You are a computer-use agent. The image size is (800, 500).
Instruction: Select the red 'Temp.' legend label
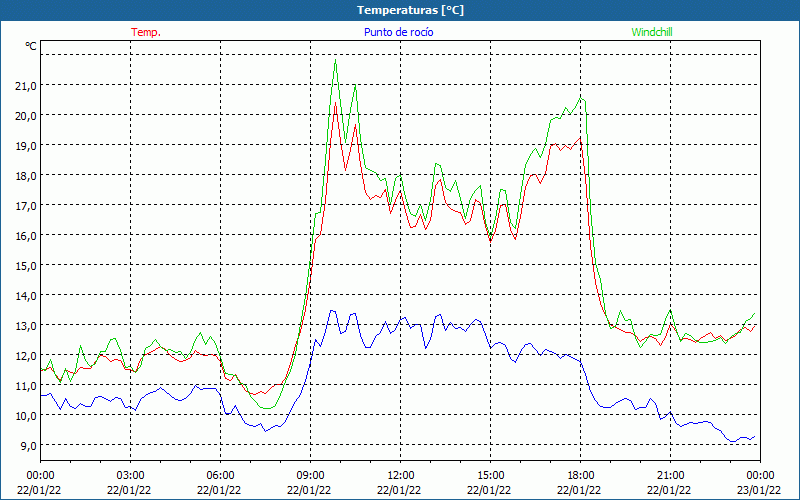coord(146,32)
